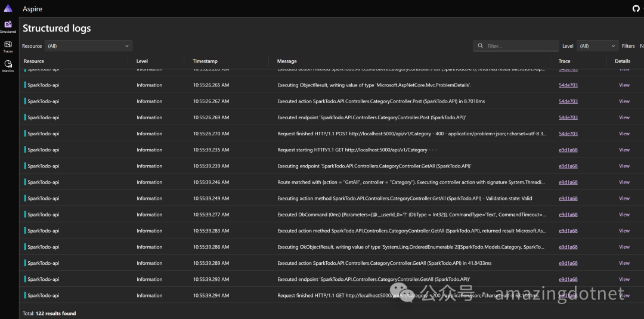Open trace e9d1a68 at 10:55:39.286 AM
The height and width of the screenshot is (319, 644).
[568, 247]
